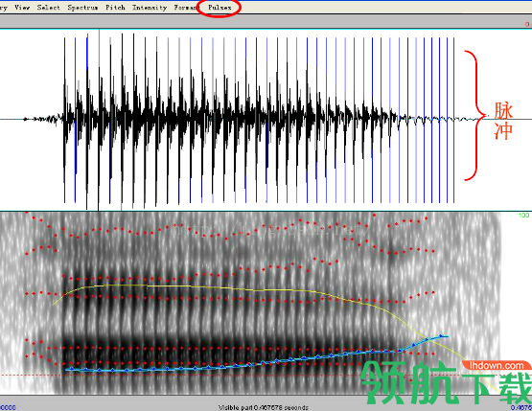
Task: Click the first blue pulse line
Action: coord(64,120)
